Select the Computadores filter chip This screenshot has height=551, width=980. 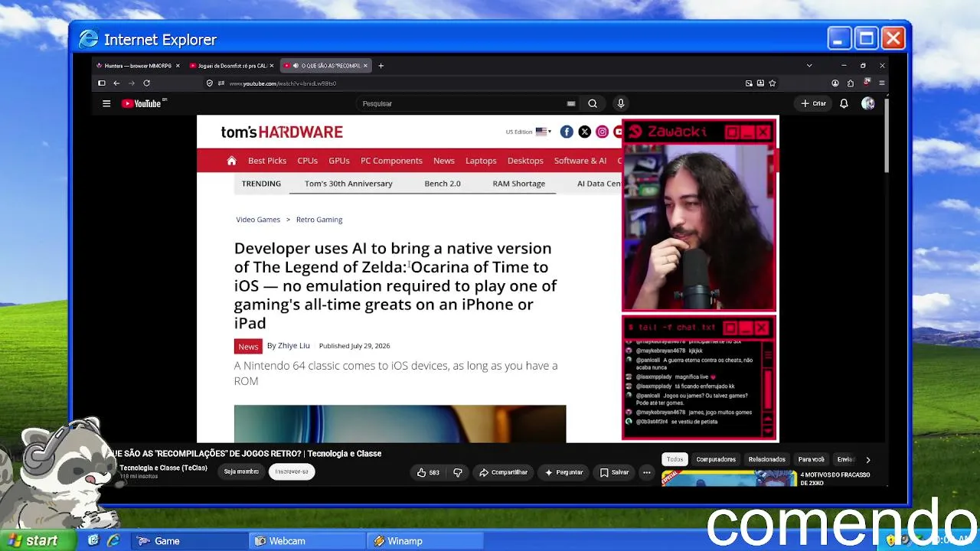[716, 460]
